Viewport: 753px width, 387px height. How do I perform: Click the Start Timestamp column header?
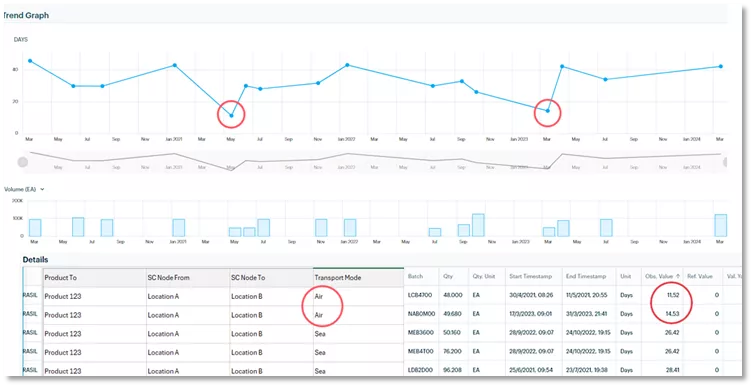coord(534,277)
